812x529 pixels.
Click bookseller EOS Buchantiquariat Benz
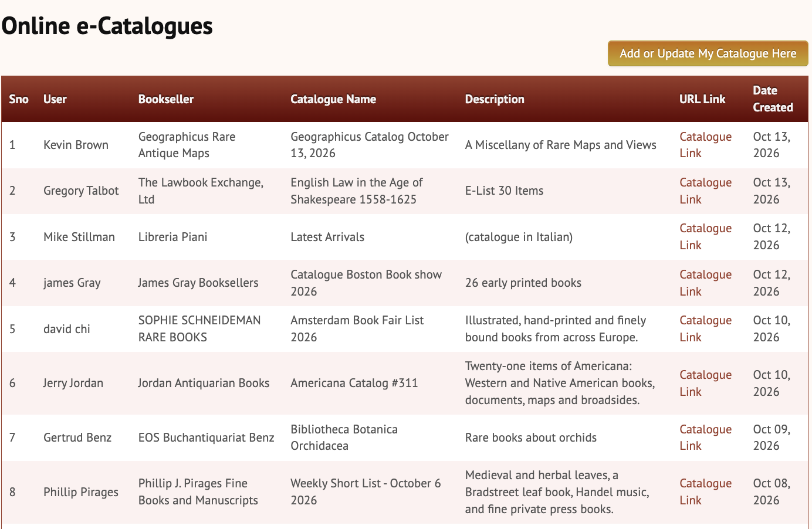(x=207, y=438)
